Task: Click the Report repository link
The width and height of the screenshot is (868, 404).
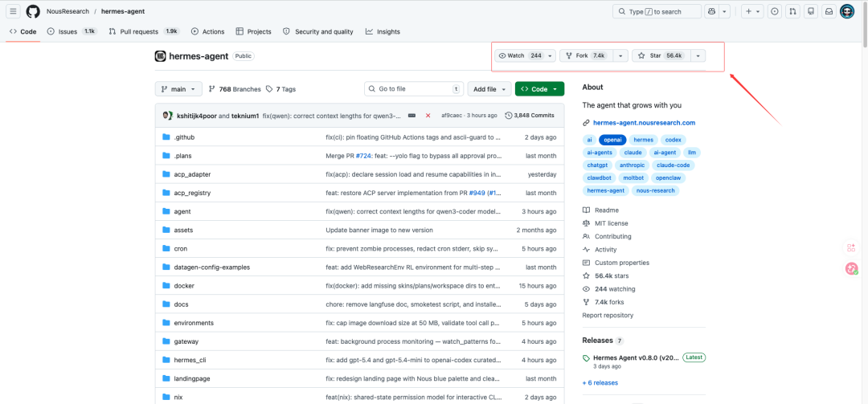Action: pyautogui.click(x=608, y=316)
